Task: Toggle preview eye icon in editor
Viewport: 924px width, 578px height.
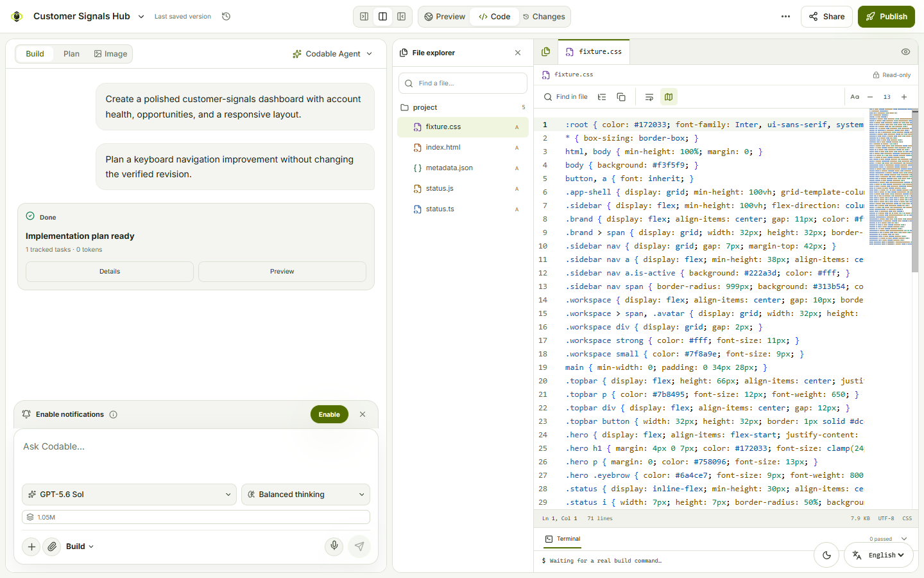Action: click(x=905, y=51)
